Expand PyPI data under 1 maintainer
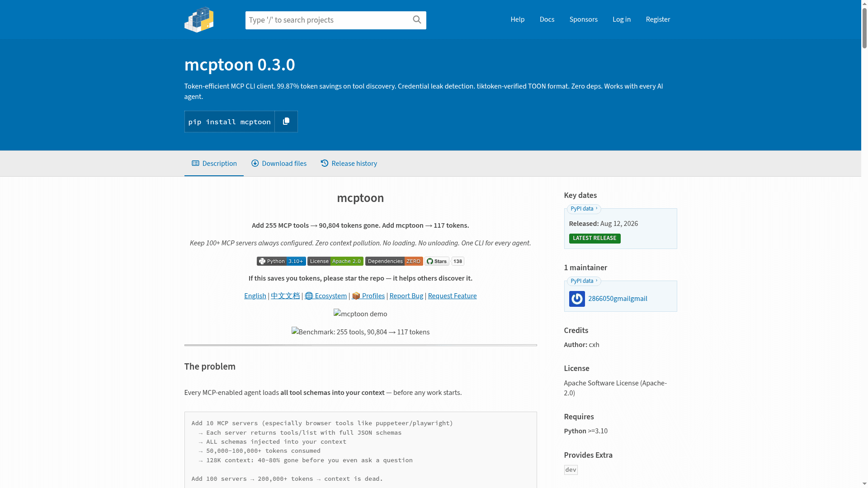Image resolution: width=868 pixels, height=488 pixels. (x=584, y=281)
